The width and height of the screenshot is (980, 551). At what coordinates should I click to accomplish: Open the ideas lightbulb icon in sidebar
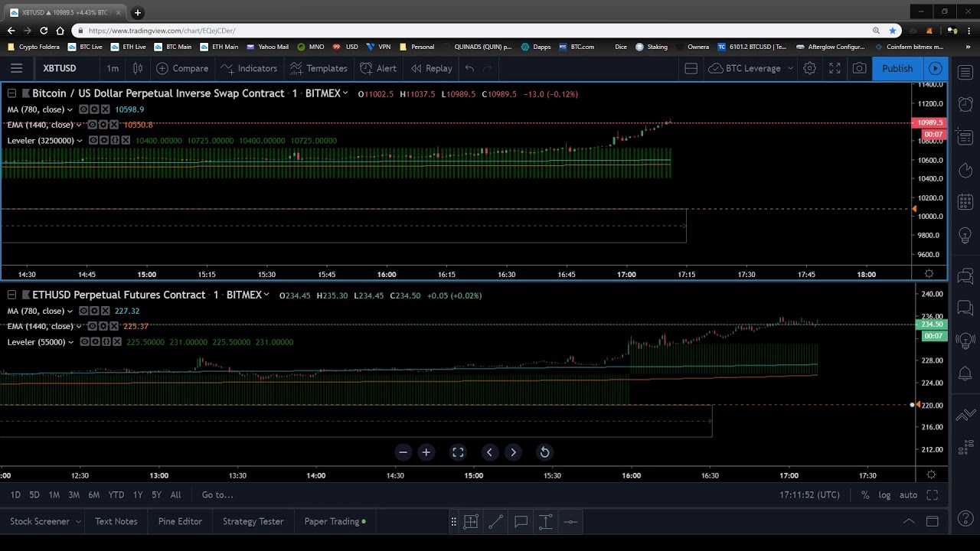(x=965, y=235)
